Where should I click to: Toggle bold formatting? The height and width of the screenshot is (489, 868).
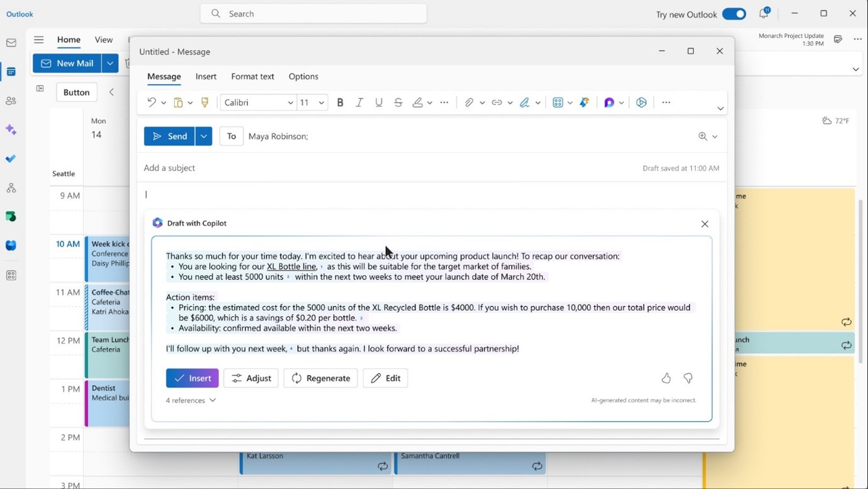point(340,102)
